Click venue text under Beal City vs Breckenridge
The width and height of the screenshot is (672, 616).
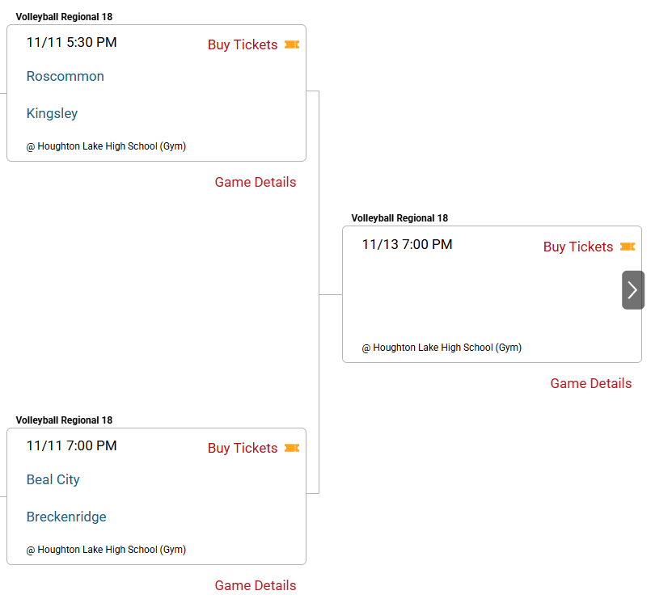pos(106,550)
